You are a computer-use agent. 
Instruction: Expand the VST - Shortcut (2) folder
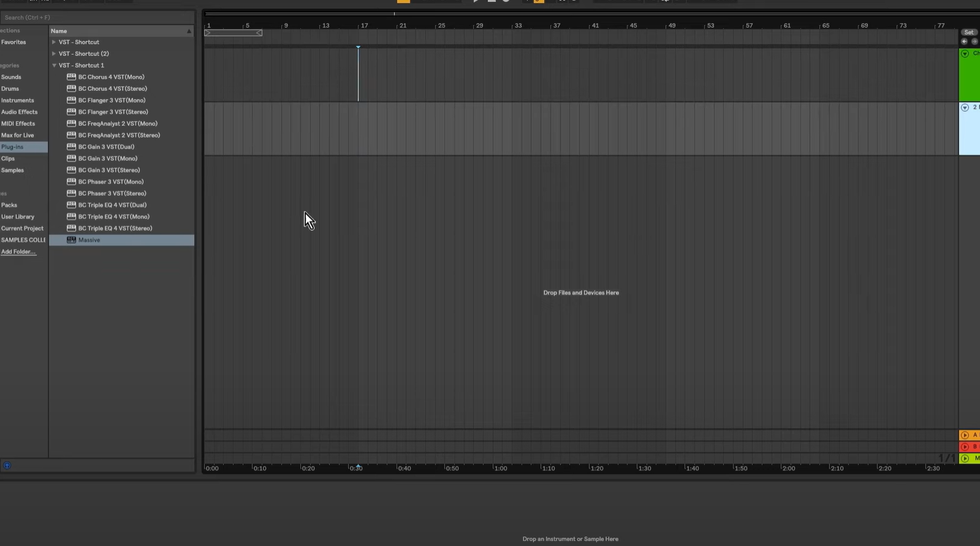click(54, 53)
